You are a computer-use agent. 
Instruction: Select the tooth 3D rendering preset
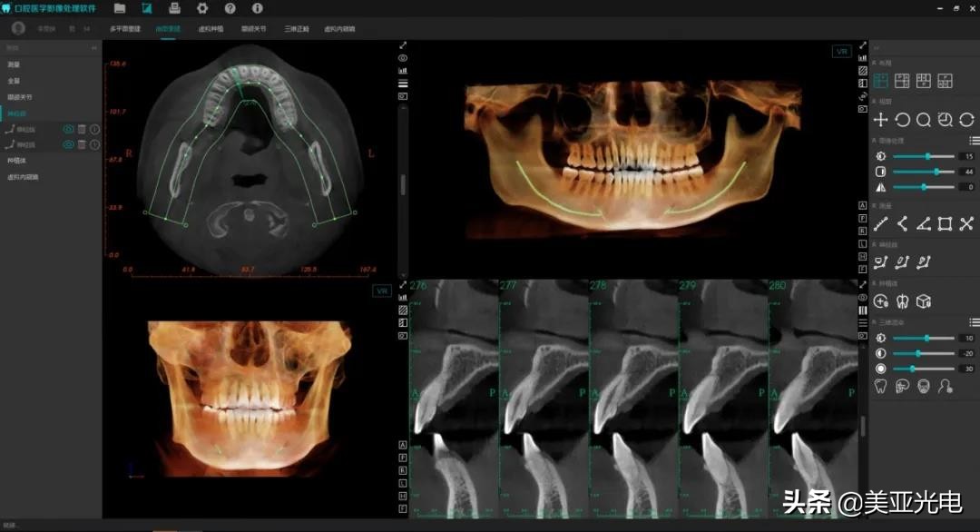tap(880, 387)
